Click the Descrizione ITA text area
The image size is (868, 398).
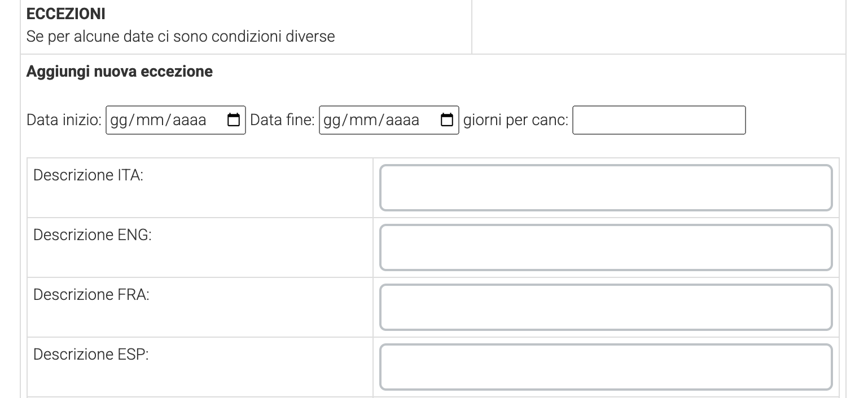[x=606, y=188]
